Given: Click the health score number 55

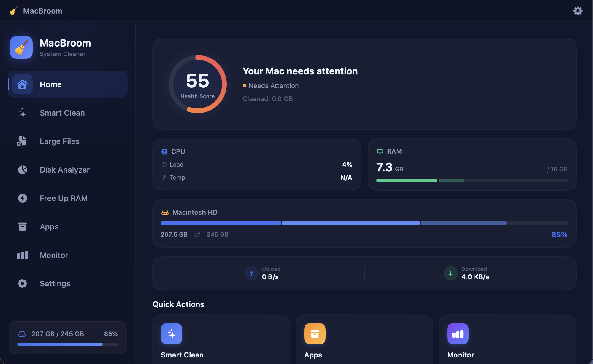Looking at the screenshot, I should click(198, 81).
